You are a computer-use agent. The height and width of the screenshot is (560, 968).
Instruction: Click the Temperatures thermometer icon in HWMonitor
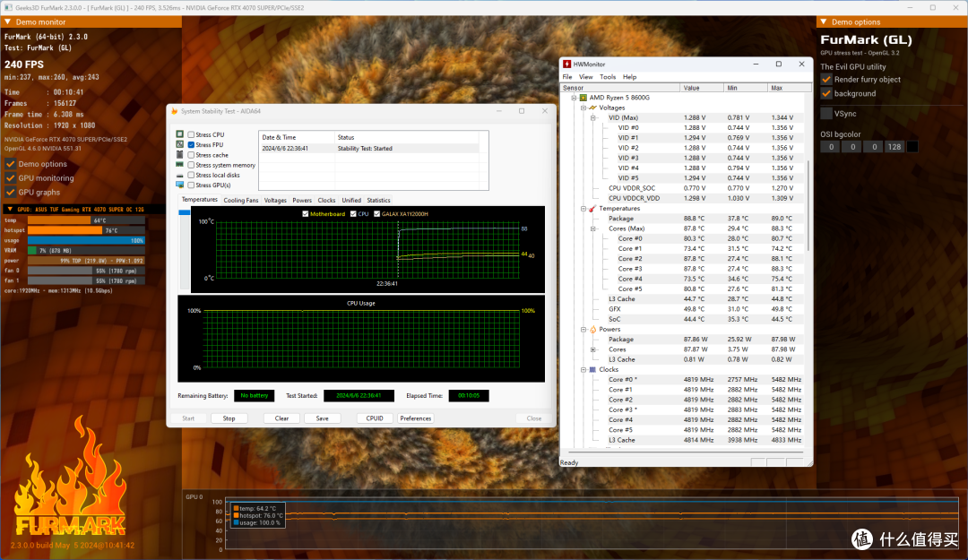[x=592, y=208]
